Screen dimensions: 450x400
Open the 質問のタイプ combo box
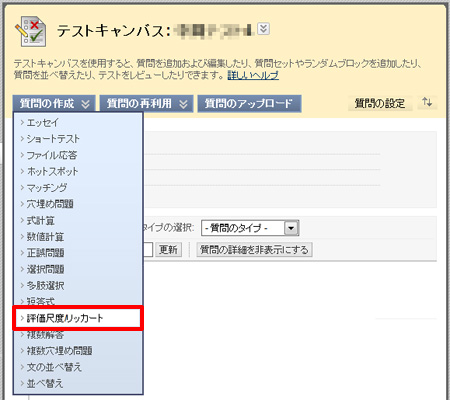250,228
